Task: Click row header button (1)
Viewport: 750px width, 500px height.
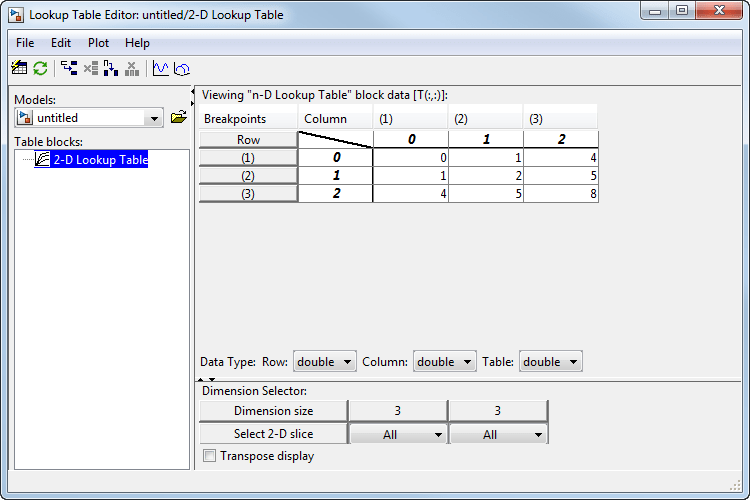Action: 248,158
